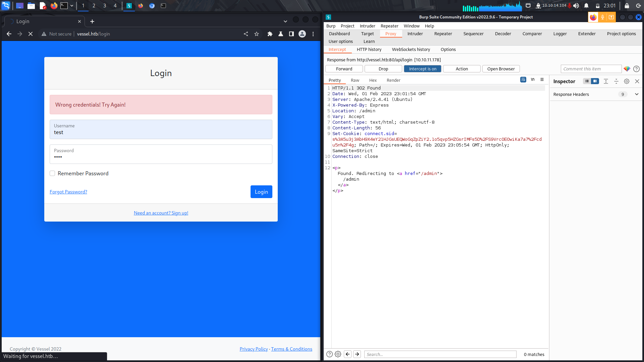Screen dimensions: 644x362
Task: Click the browser extensions puzzle icon
Action: [x=270, y=34]
